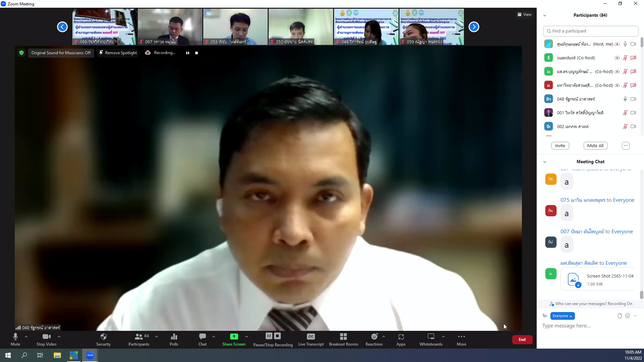Open the View menu

pyautogui.click(x=524, y=14)
